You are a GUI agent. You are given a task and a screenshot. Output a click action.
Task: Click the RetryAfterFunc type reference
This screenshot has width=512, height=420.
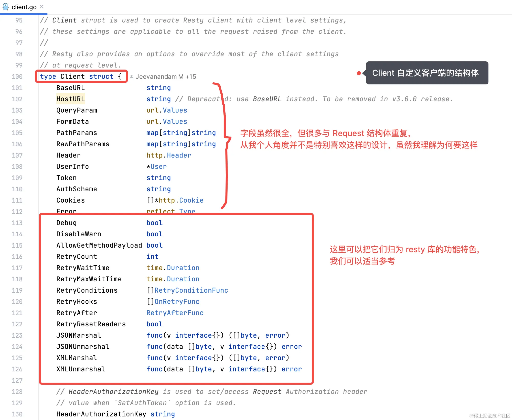[175, 313]
